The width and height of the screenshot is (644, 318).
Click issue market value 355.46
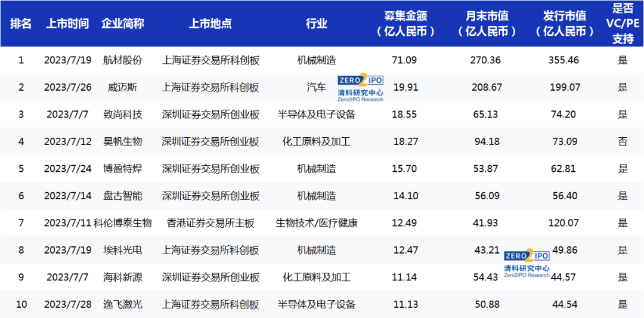[563, 60]
